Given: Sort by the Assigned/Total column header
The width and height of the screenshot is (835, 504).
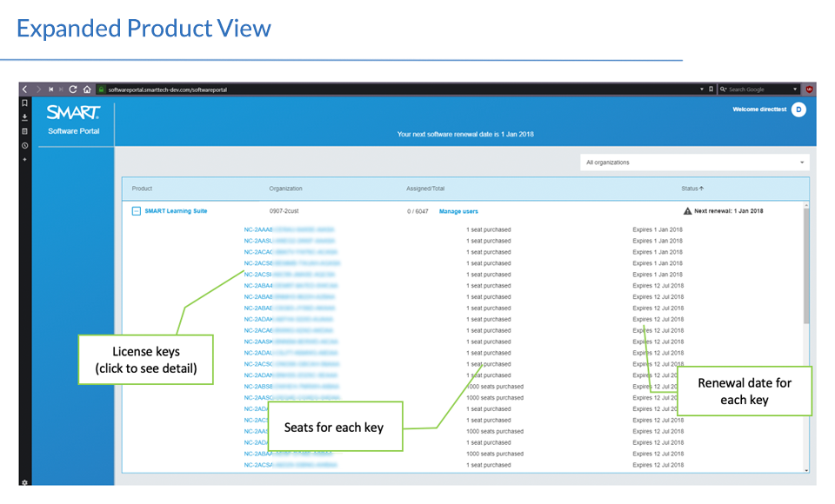Looking at the screenshot, I should pyautogui.click(x=425, y=189).
